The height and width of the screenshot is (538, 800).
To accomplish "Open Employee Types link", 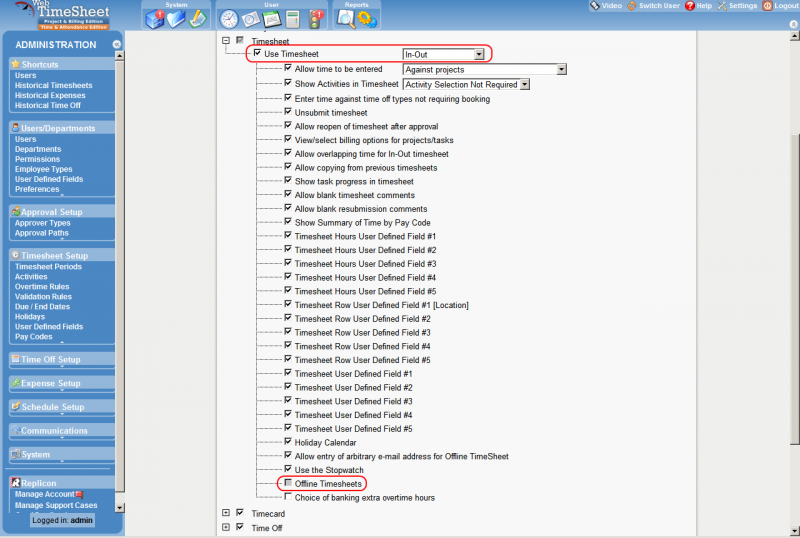I will pyautogui.click(x=43, y=169).
